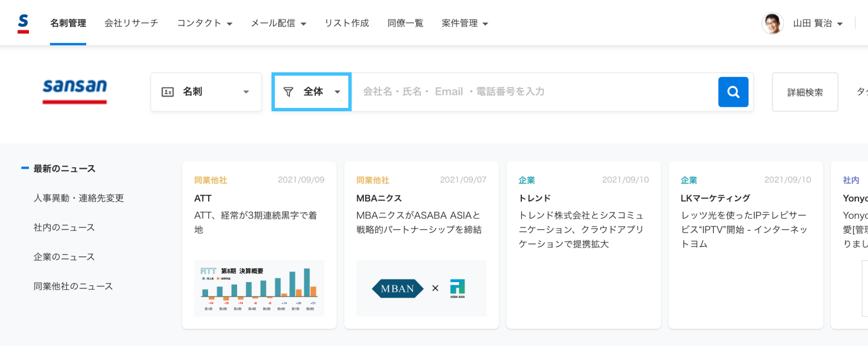Click the 同業他社 tag on MBAニクス card
868x346 pixels.
pos(373,180)
